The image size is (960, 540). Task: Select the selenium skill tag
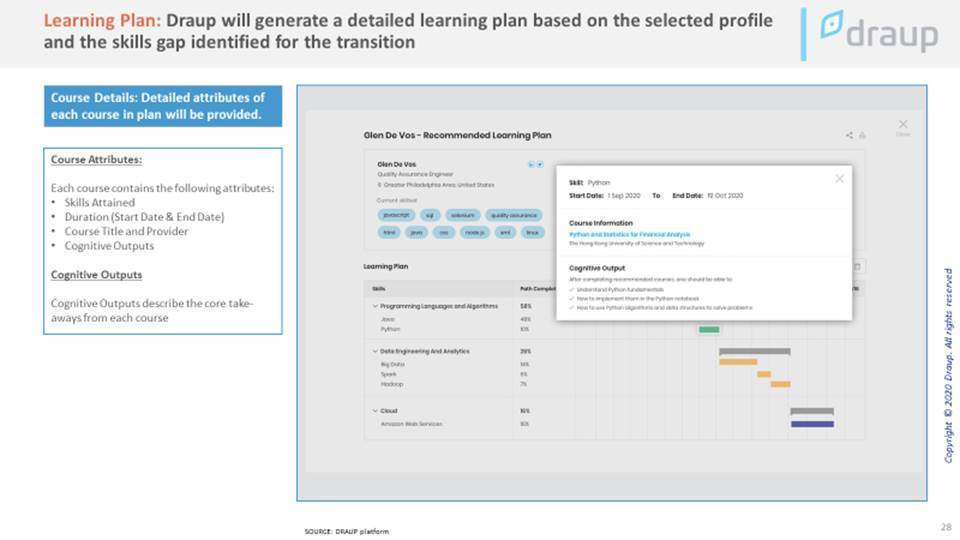click(x=463, y=216)
